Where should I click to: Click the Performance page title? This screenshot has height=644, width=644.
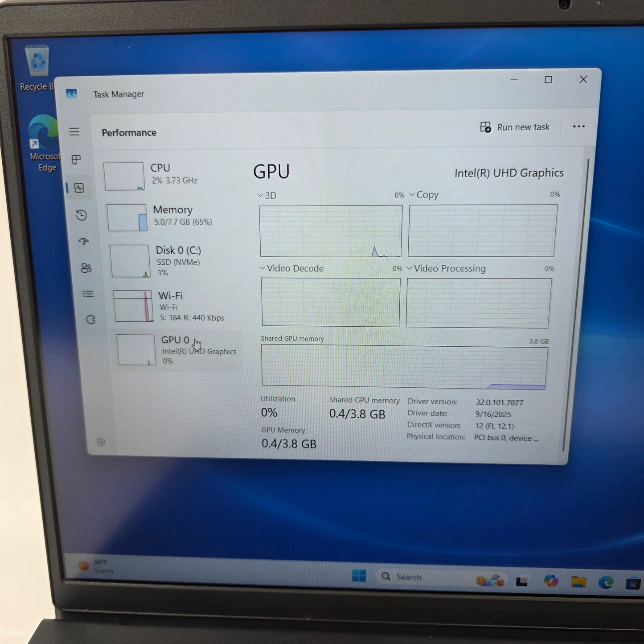[x=129, y=132]
